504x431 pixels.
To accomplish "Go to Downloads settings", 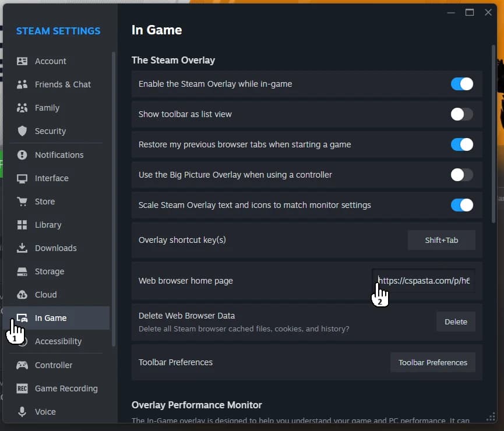I will tap(55, 248).
